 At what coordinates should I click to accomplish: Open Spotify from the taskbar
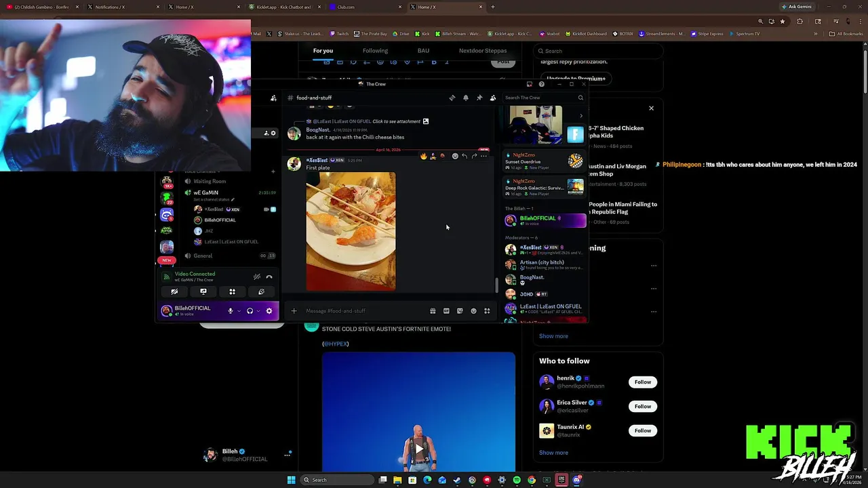(517, 480)
